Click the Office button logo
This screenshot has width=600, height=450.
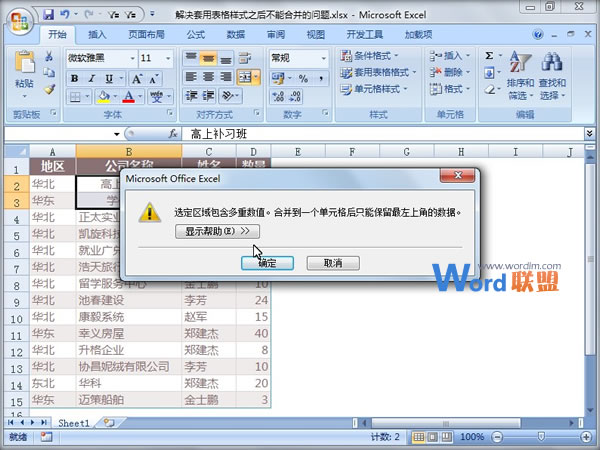20,22
